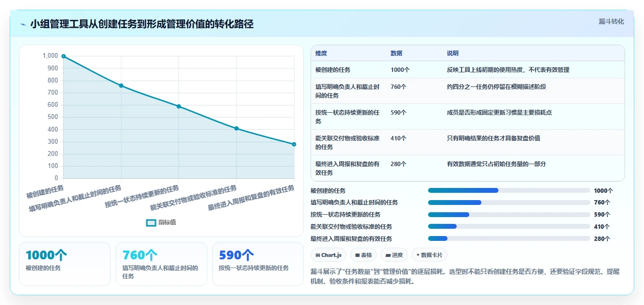Click progress value 280个 at bar end
The width and height of the screenshot is (644, 305).
click(x=602, y=239)
